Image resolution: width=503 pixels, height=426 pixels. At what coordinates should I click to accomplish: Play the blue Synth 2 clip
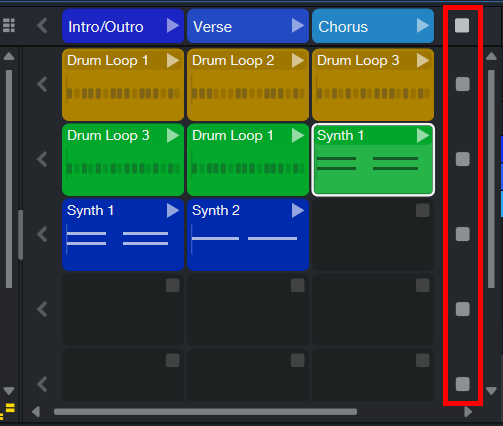click(x=298, y=211)
